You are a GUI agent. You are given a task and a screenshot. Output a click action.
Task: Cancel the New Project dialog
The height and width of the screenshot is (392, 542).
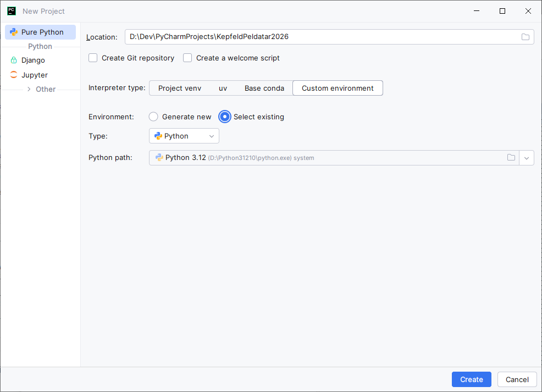point(517,379)
